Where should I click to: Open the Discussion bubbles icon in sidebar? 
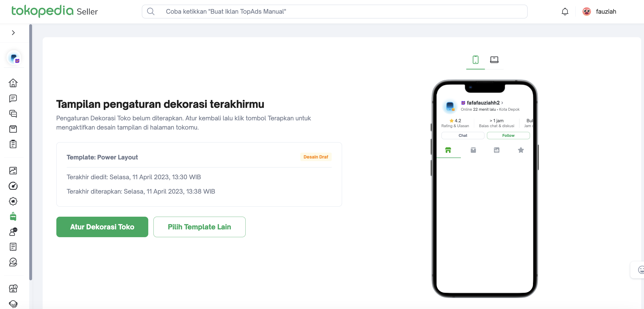click(x=13, y=114)
